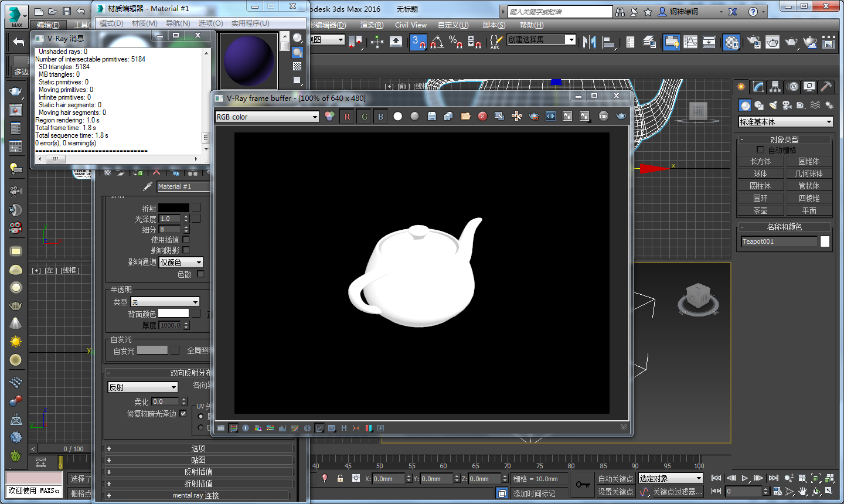The width and height of the screenshot is (844, 504).
Task: Open the Modify panel tab
Action: 758,87
